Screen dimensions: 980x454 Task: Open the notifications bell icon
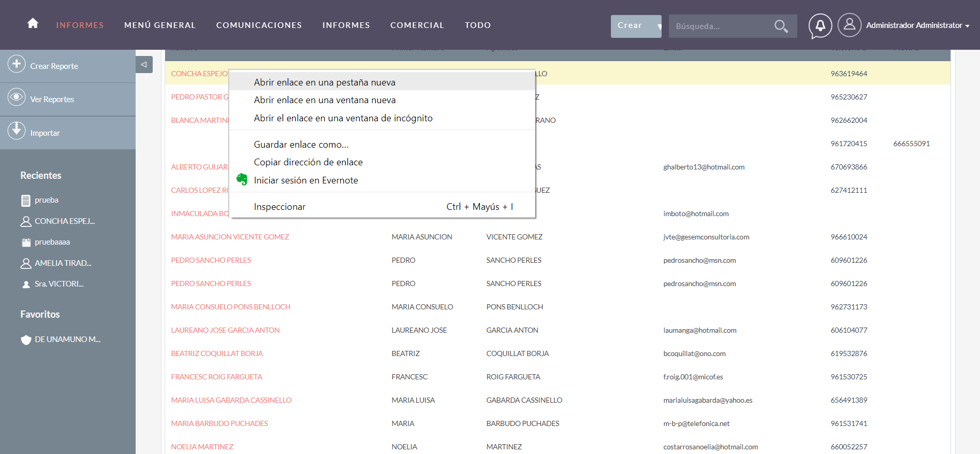[x=820, y=25]
